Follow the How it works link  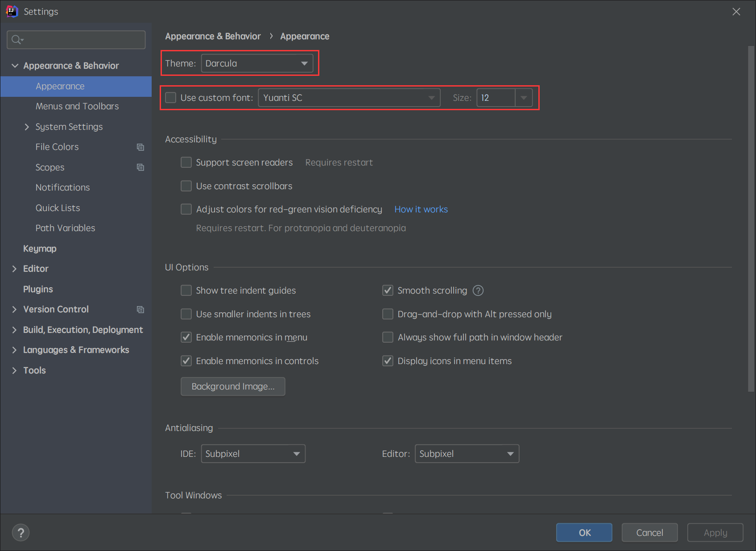pos(421,209)
